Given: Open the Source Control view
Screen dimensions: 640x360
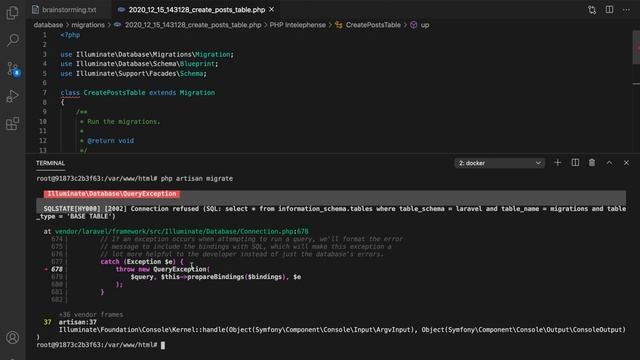Looking at the screenshot, I should point(13,69).
